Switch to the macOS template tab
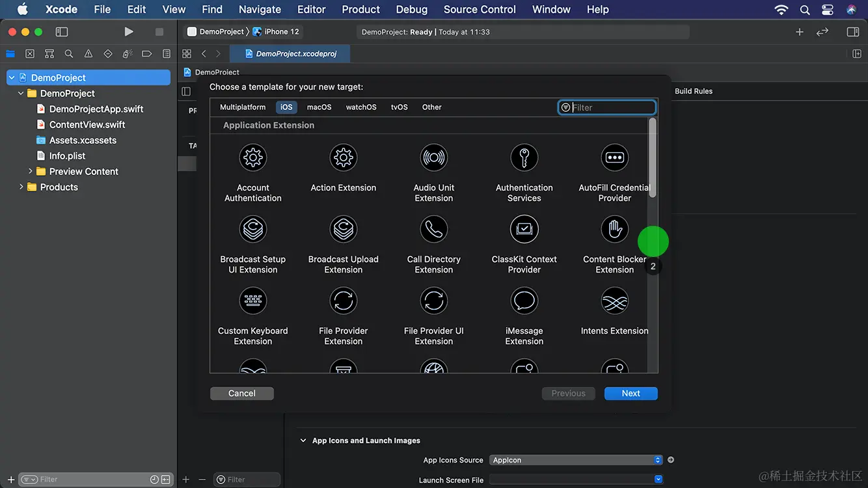Screen dimensions: 868x488 (x=319, y=107)
